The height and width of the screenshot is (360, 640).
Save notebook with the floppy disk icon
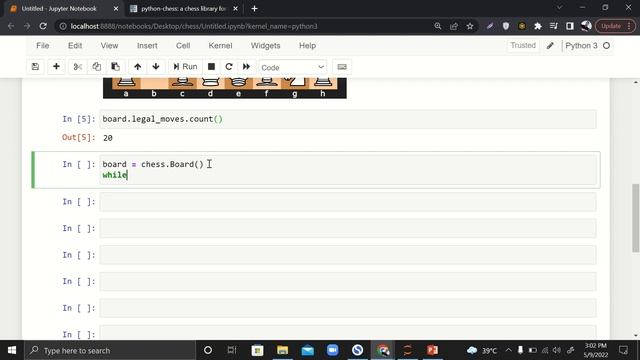pos(36,67)
